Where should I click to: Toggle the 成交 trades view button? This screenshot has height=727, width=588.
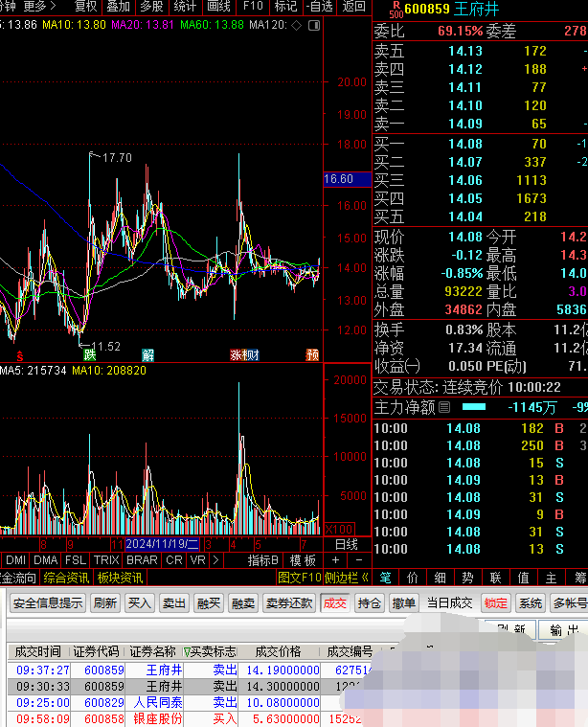[335, 603]
